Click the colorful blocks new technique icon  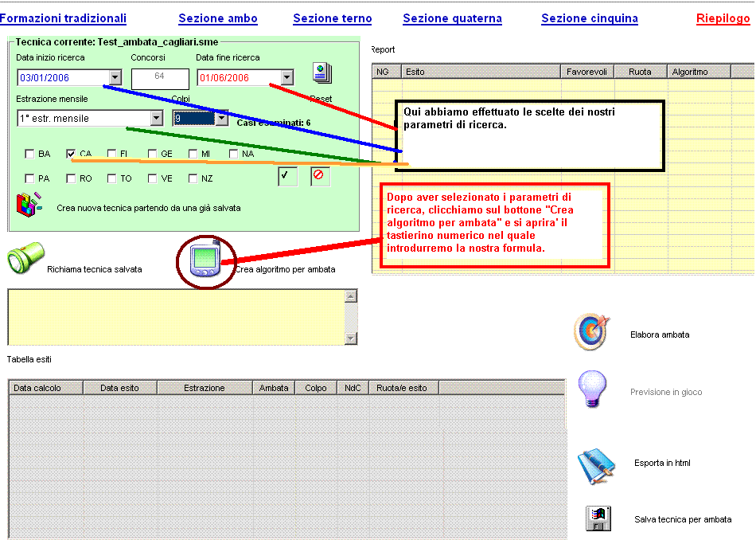pos(29,205)
